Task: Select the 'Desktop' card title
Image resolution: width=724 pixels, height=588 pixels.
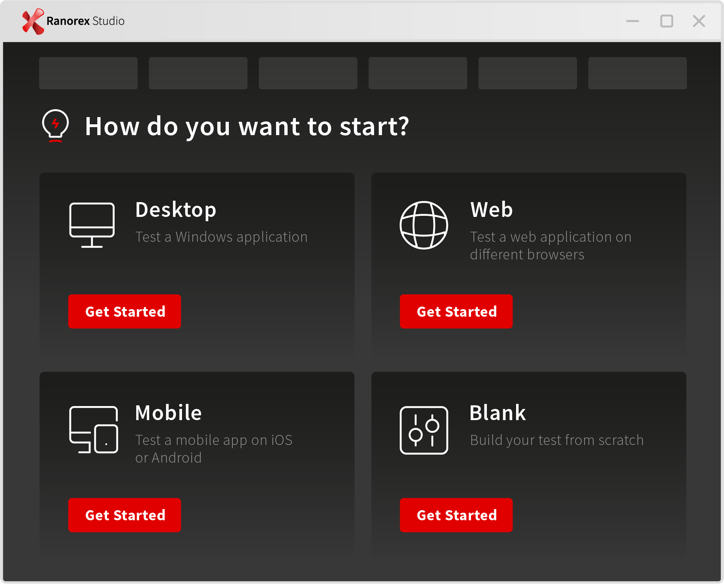Action: 176,210
